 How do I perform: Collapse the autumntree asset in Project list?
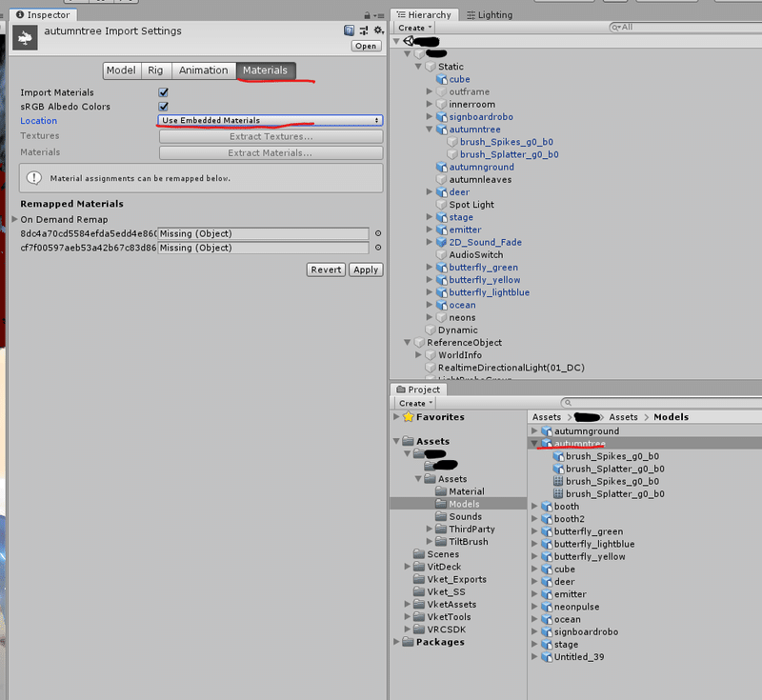click(x=534, y=444)
